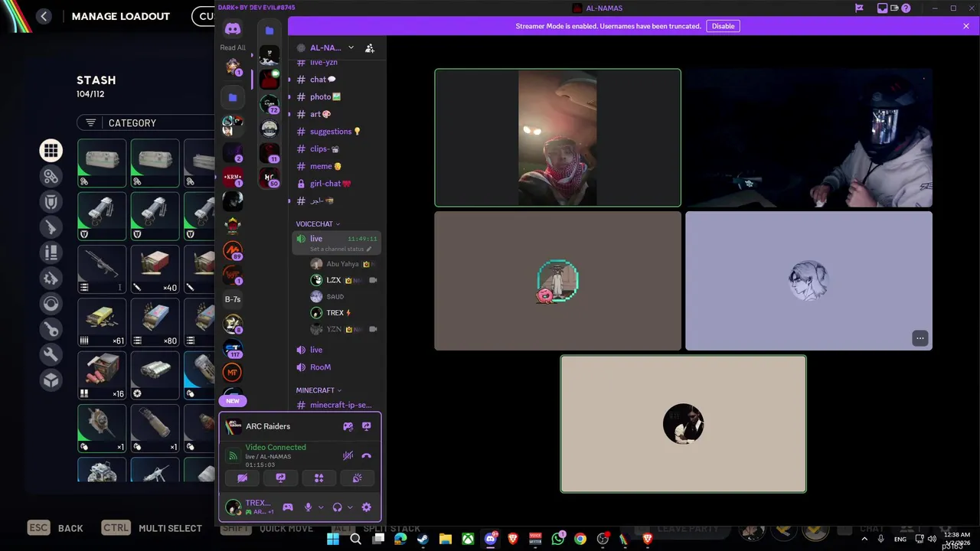Open headphone output options arrow
Viewport: 980px width, 551px height.
(350, 507)
